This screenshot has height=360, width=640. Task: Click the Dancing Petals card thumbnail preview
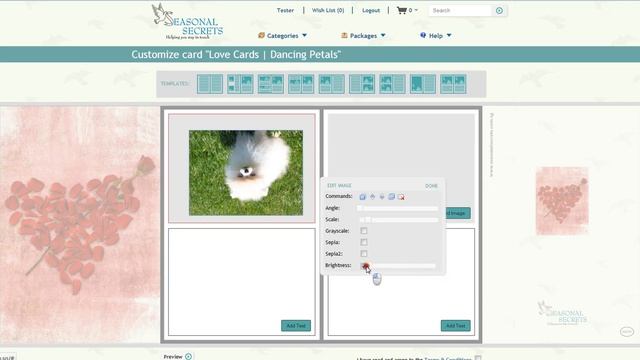[x=562, y=201]
